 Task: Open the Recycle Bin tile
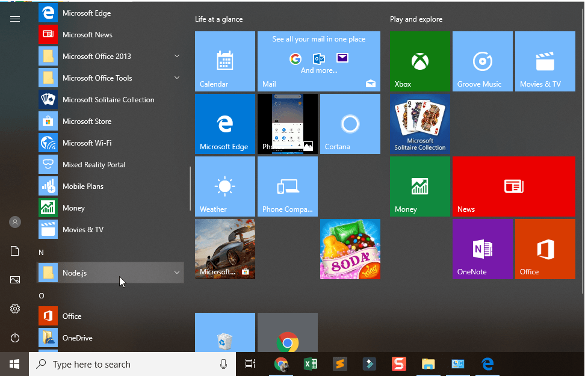click(x=225, y=333)
